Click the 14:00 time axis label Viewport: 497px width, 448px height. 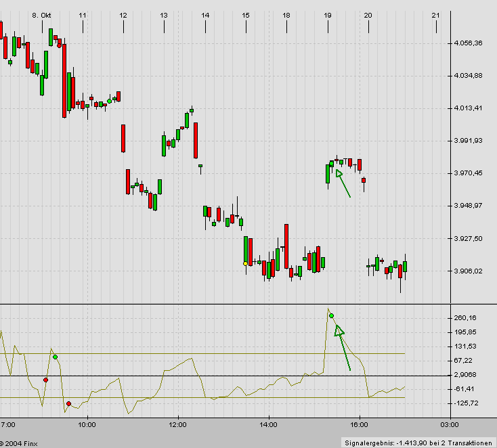268,424
